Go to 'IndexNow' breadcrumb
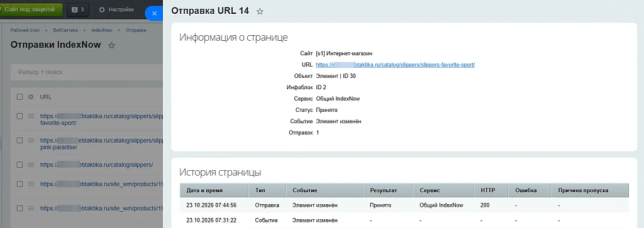 point(101,30)
